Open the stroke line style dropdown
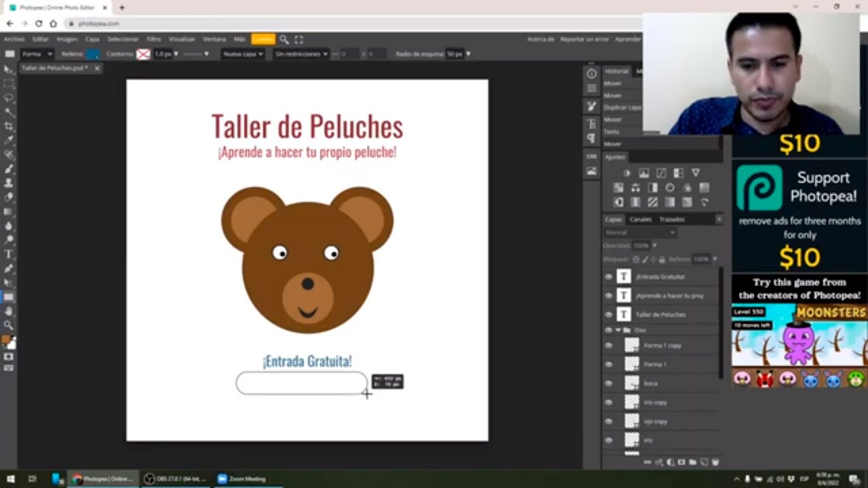The image size is (868, 488). (196, 54)
